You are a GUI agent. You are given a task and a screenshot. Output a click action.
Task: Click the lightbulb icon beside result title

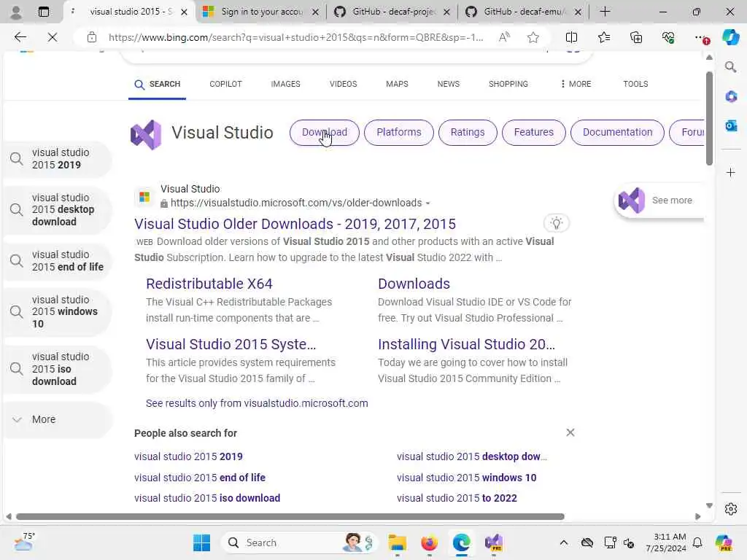coord(557,223)
